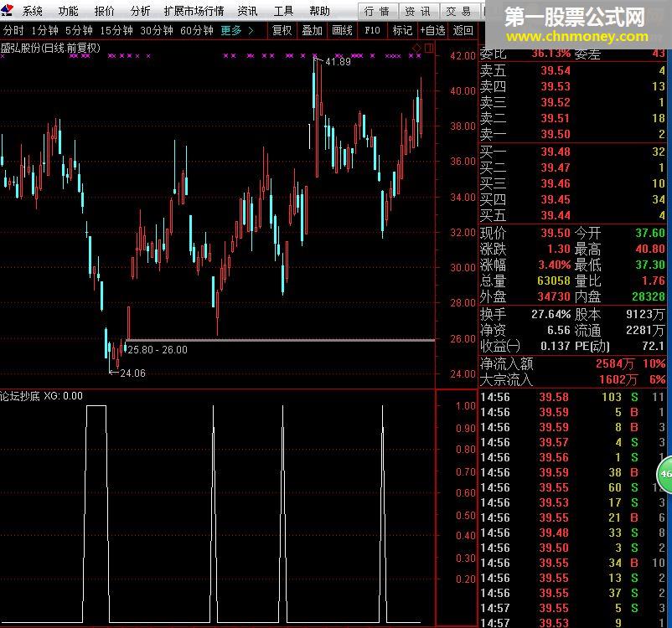
Task: Click the 25.80 - 26.00 level label
Action: point(158,349)
